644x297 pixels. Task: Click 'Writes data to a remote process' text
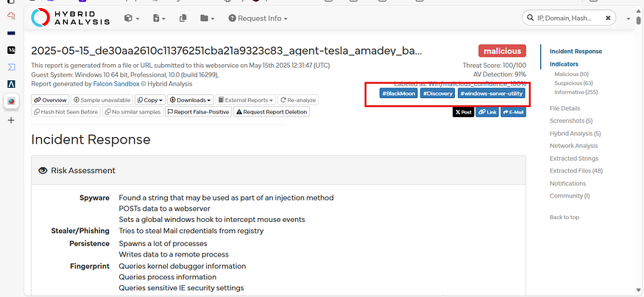coord(174,255)
